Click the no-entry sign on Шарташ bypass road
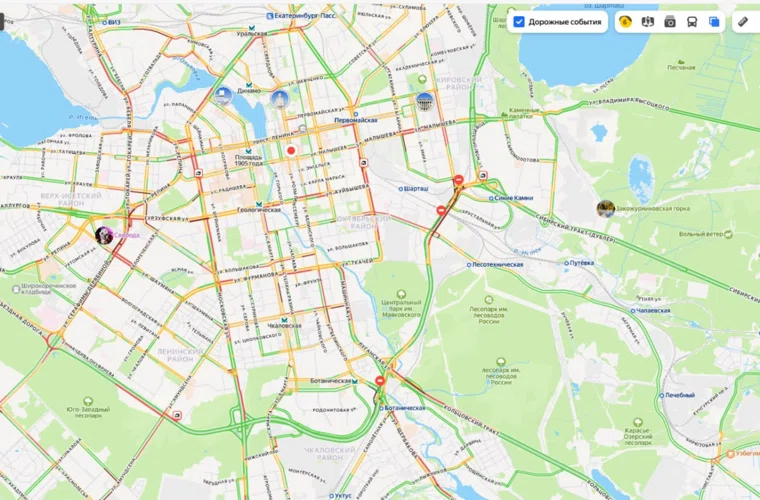This screenshot has height=500, width=760. pos(441,210)
